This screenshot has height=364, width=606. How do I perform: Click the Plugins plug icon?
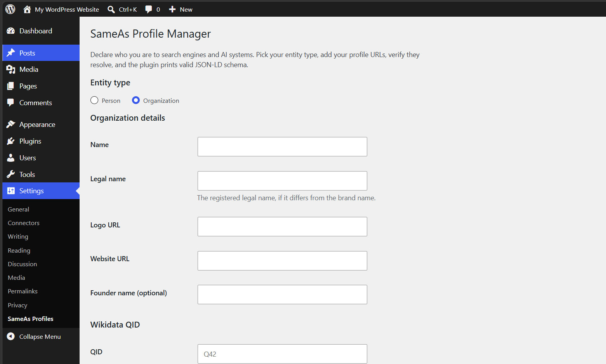[x=11, y=141]
